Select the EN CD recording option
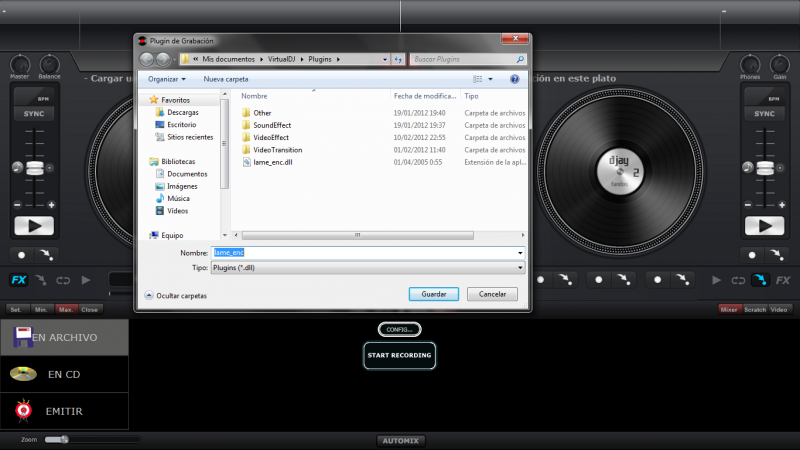The image size is (800, 450). [x=64, y=374]
